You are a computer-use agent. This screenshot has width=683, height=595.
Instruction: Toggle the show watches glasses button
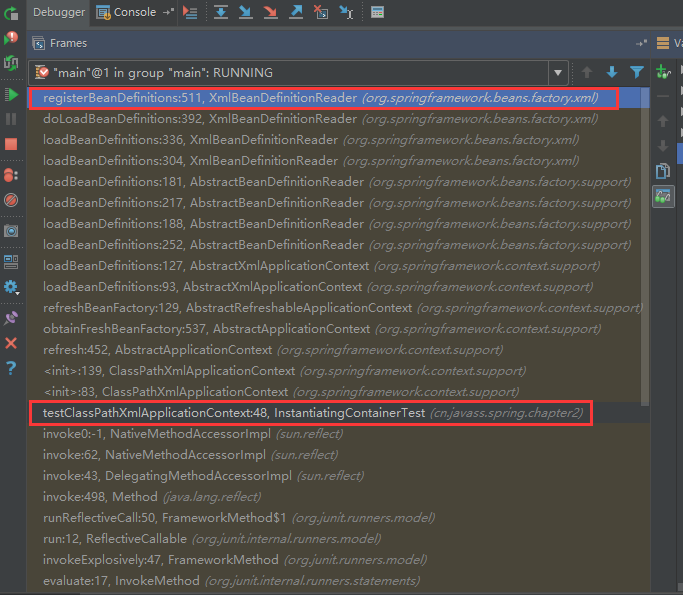tap(662, 197)
